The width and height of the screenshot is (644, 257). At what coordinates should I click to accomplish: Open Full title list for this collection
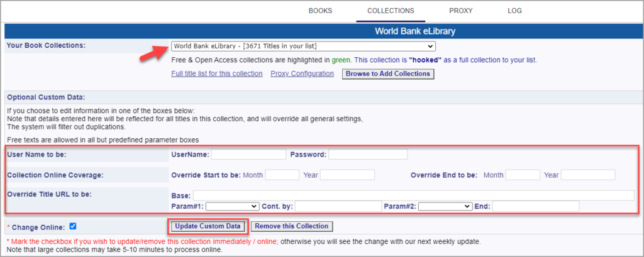click(x=217, y=74)
